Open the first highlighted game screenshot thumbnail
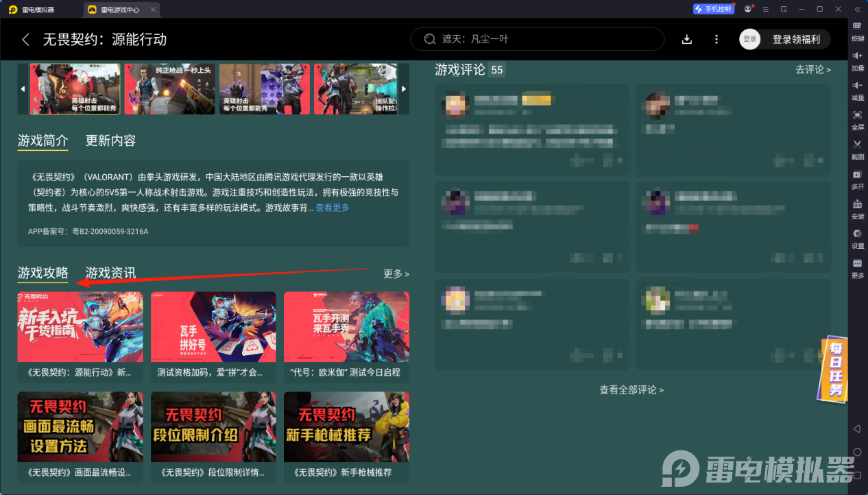The image size is (868, 495). [75, 89]
